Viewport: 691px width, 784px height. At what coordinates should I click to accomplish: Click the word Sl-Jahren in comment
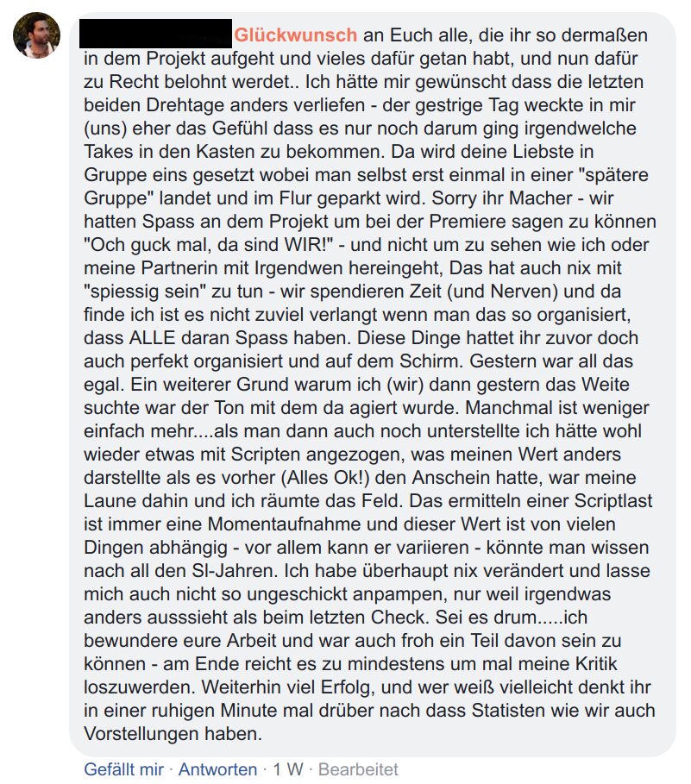[235, 570]
